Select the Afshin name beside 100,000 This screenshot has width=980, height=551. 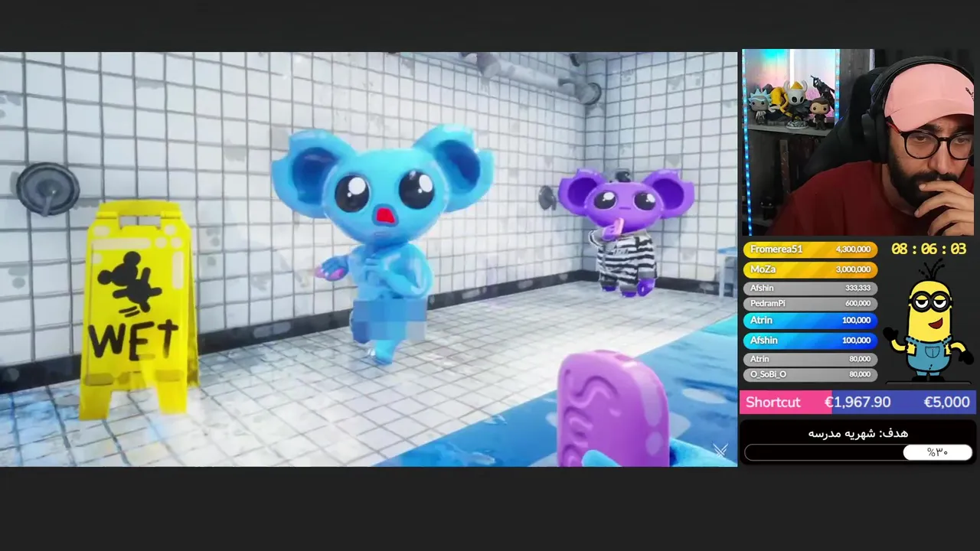point(763,340)
